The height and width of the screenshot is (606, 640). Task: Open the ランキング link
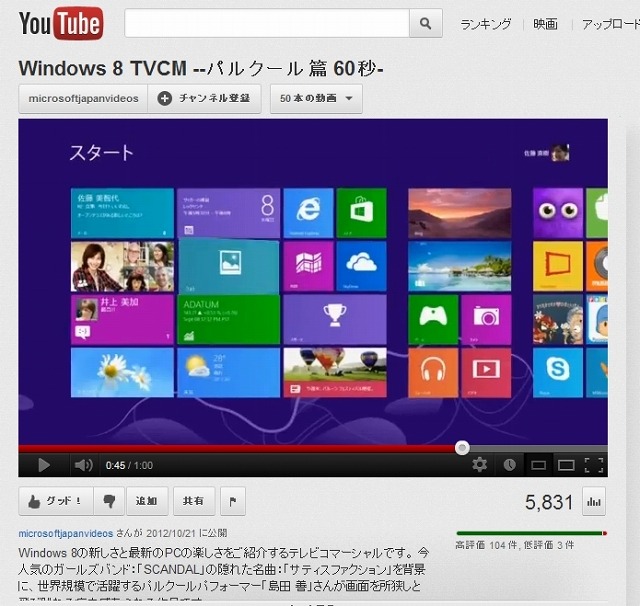pyautogui.click(x=485, y=24)
